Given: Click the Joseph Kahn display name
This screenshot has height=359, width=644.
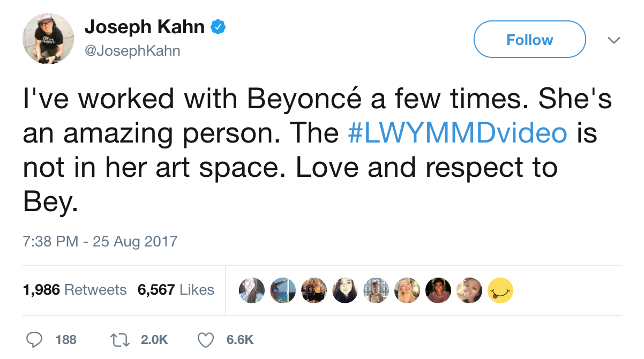Looking at the screenshot, I should (145, 26).
